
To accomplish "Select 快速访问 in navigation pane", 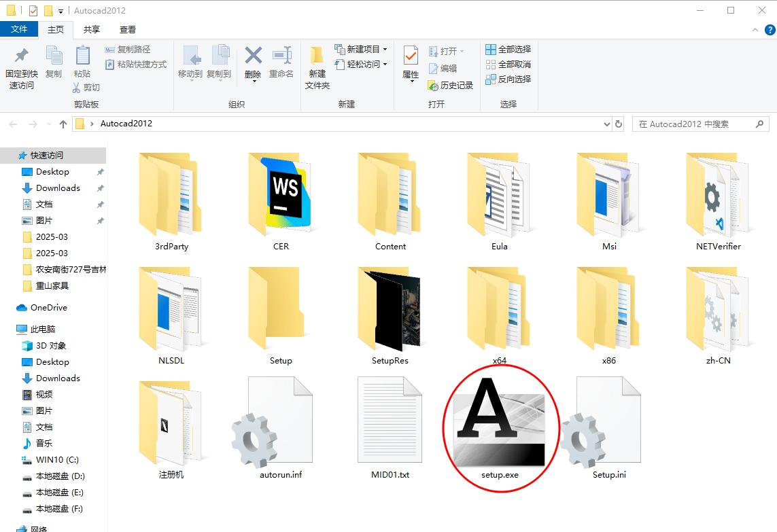I will coord(53,155).
